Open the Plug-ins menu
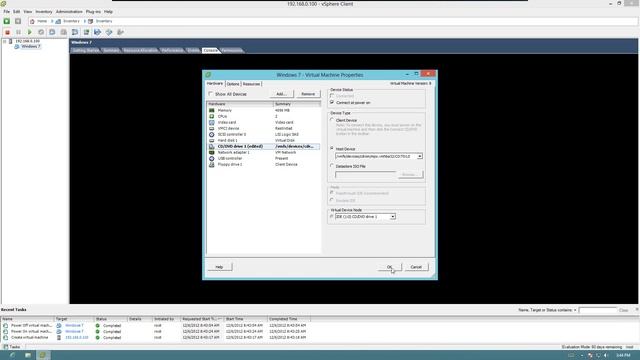Image resolution: width=640 pixels, height=360 pixels. 93,12
